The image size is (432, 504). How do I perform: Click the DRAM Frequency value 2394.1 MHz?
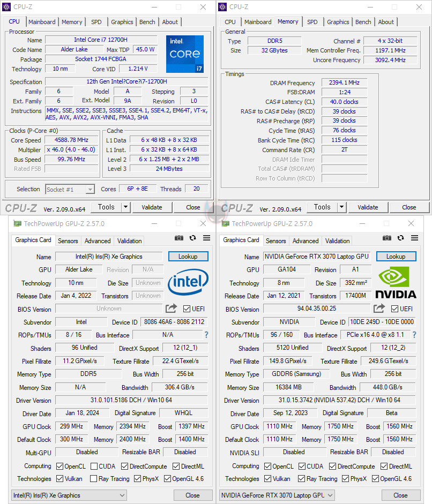click(x=344, y=82)
